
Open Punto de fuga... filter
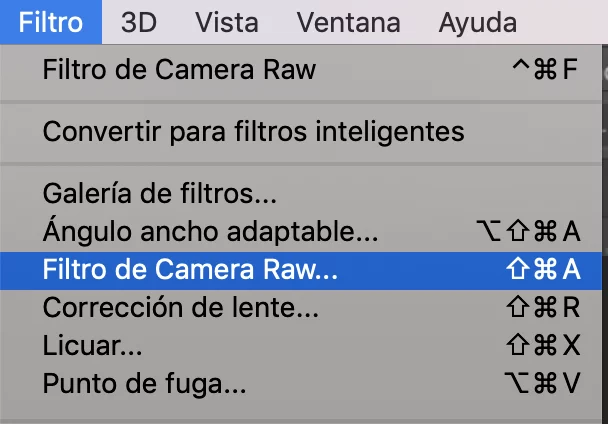pyautogui.click(x=301, y=383)
